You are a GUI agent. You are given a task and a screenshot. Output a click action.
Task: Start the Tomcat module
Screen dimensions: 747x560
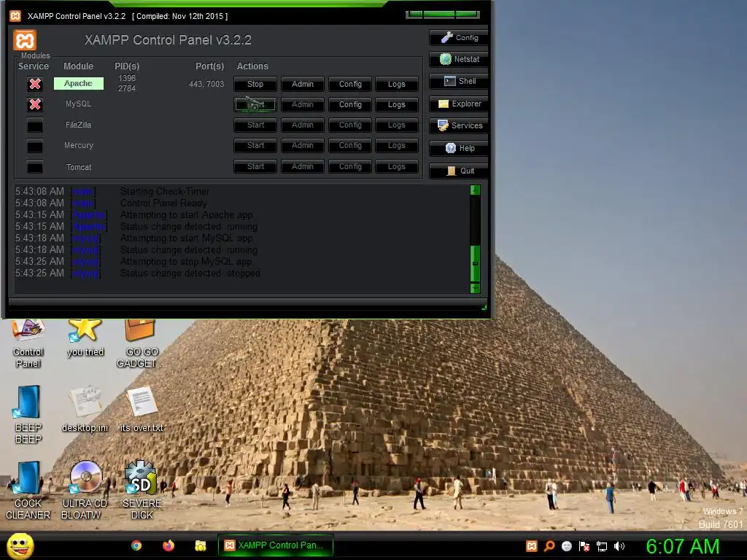(255, 166)
